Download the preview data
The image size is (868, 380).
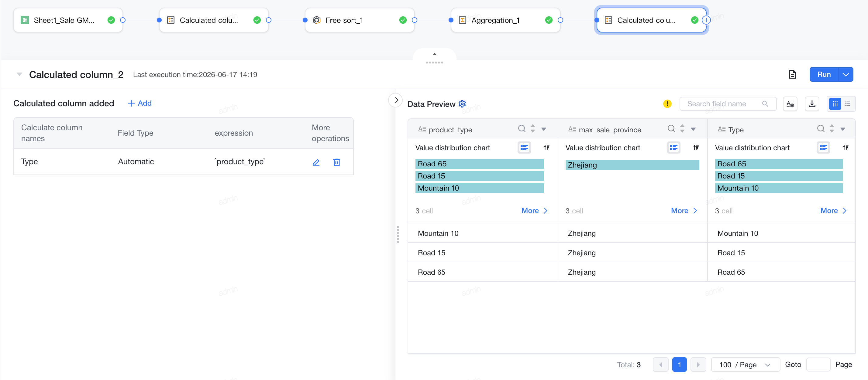pos(812,104)
